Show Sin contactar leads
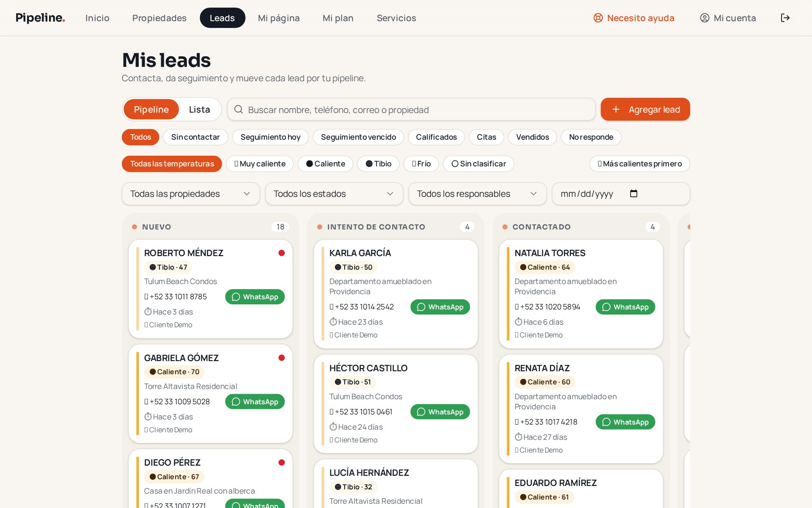812x508 pixels. pos(195,137)
